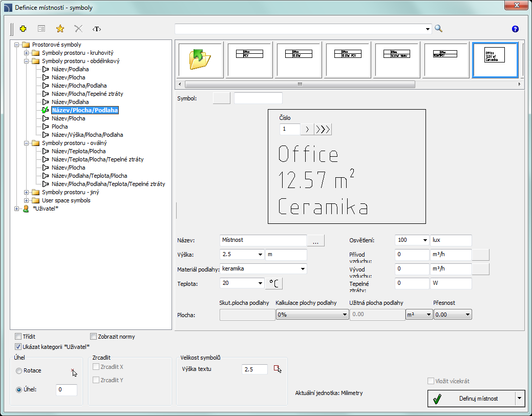This screenshot has width=532, height=416.
Task: Pick rotation angle with the cursor icon
Action: 74,372
